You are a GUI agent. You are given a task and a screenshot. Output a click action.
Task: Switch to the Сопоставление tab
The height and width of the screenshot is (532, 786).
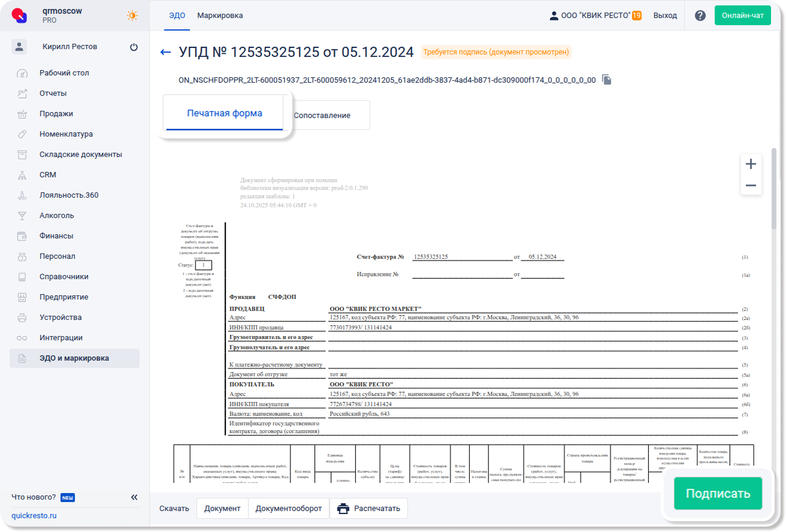pyautogui.click(x=322, y=115)
